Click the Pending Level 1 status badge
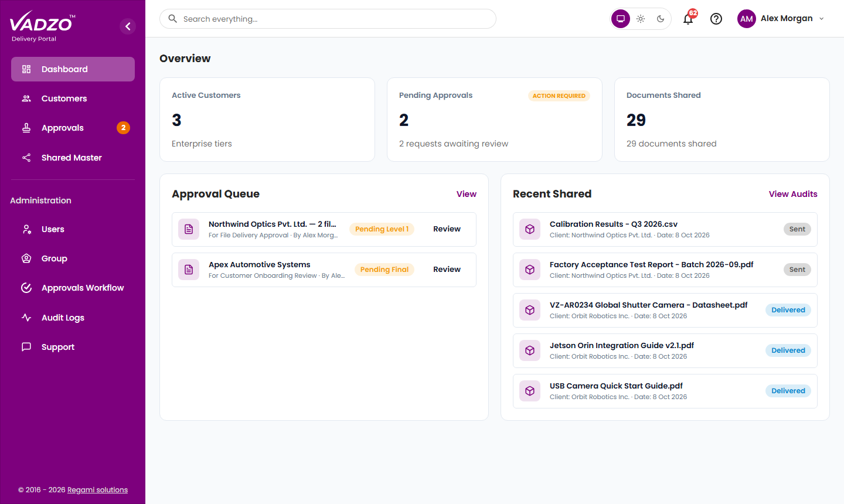This screenshot has height=504, width=844. coord(382,229)
